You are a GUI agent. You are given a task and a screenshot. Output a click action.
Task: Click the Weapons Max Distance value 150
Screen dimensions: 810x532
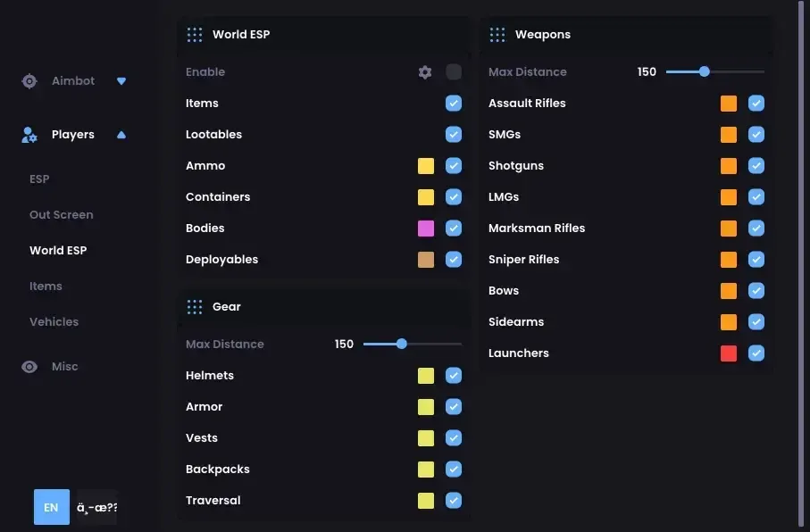[647, 72]
